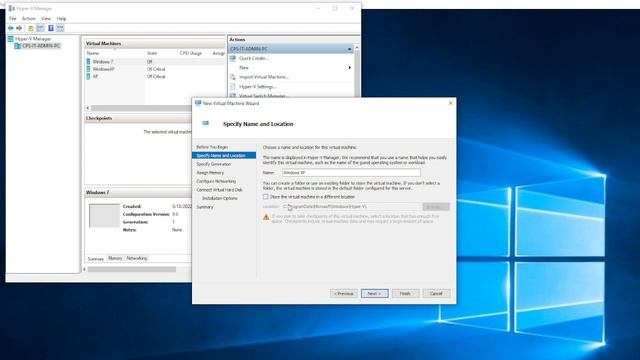Screen dimensions: 640x360
Task: Enable storing VM in a different location
Action: point(266,197)
